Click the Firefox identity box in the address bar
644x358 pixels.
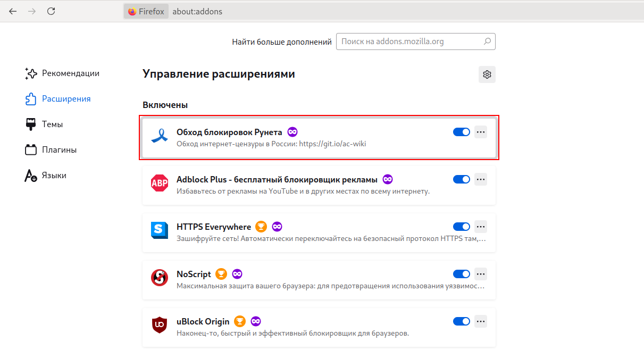(x=146, y=11)
